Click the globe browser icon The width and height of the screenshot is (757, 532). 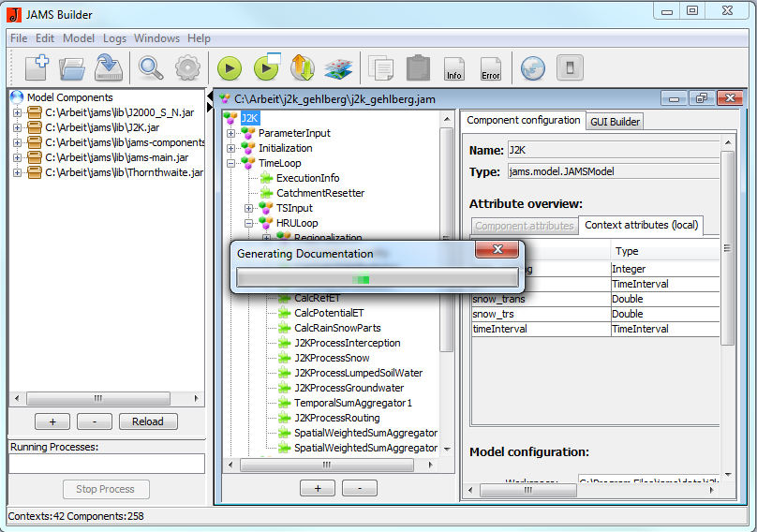(533, 67)
